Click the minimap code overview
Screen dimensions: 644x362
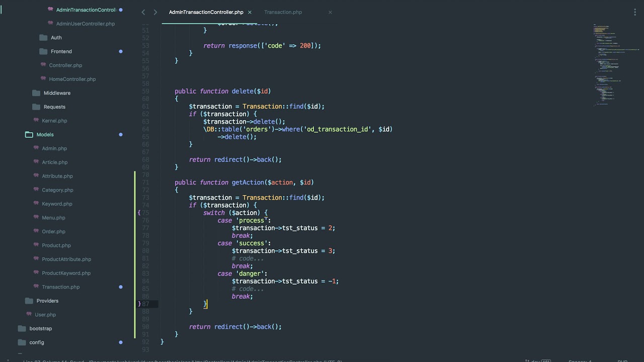pos(615,64)
